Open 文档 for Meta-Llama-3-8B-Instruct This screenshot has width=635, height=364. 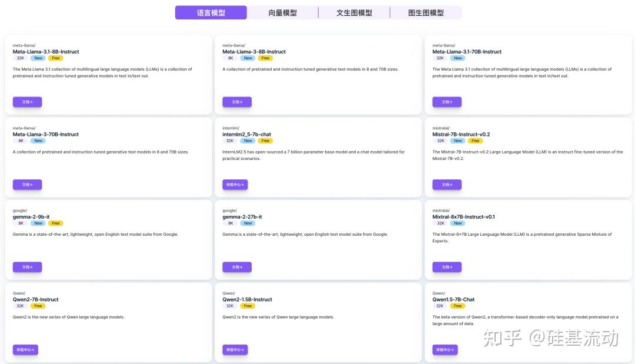[237, 101]
